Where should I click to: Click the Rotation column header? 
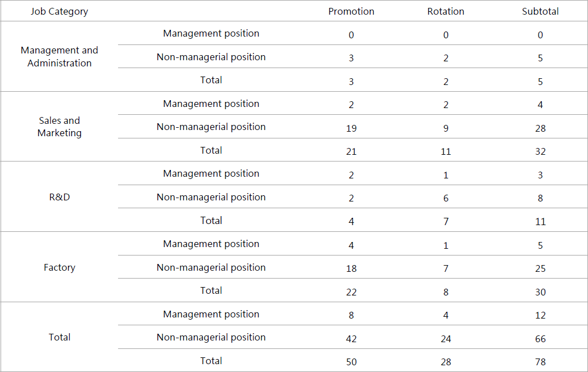click(x=446, y=11)
